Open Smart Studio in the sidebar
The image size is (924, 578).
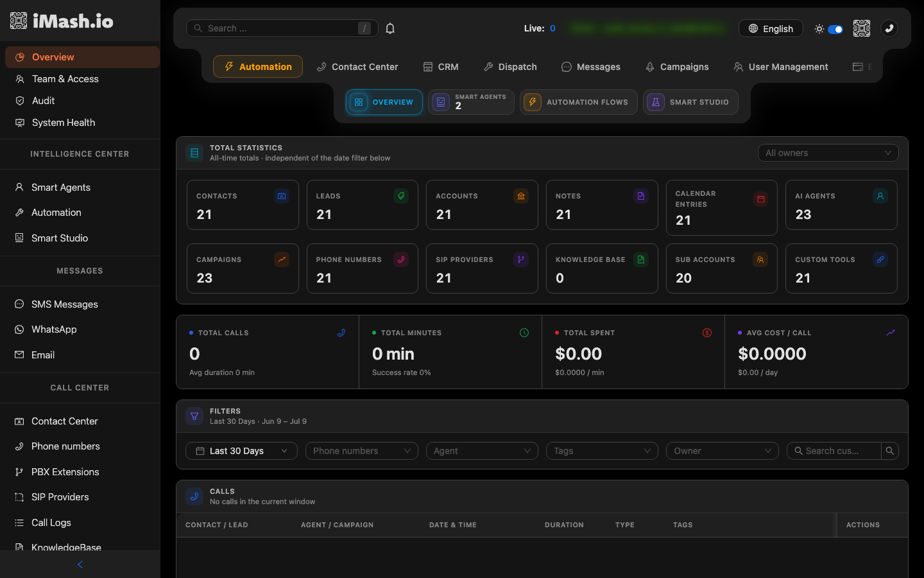click(x=80, y=238)
